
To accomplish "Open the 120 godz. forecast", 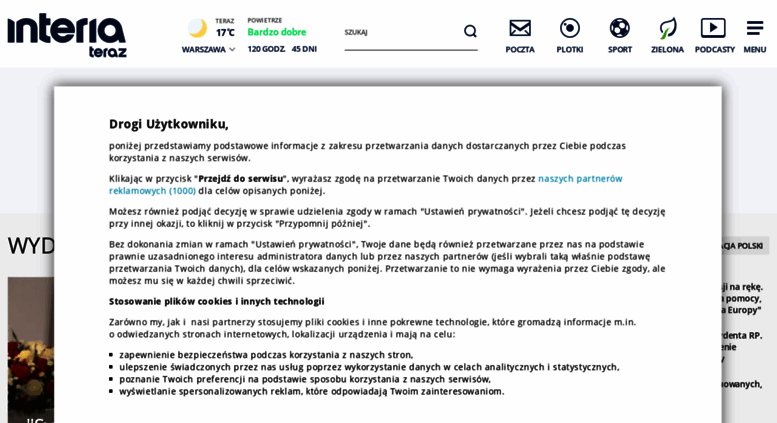I will pos(266,49).
